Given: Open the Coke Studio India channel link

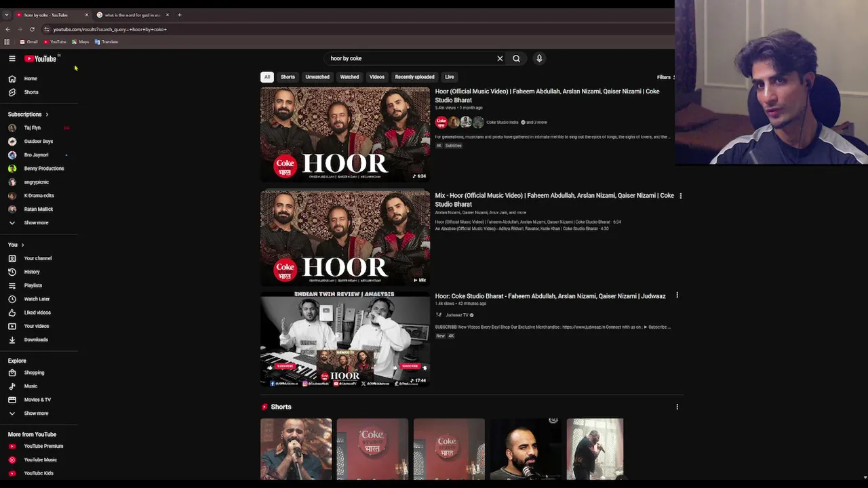Looking at the screenshot, I should tap(502, 123).
